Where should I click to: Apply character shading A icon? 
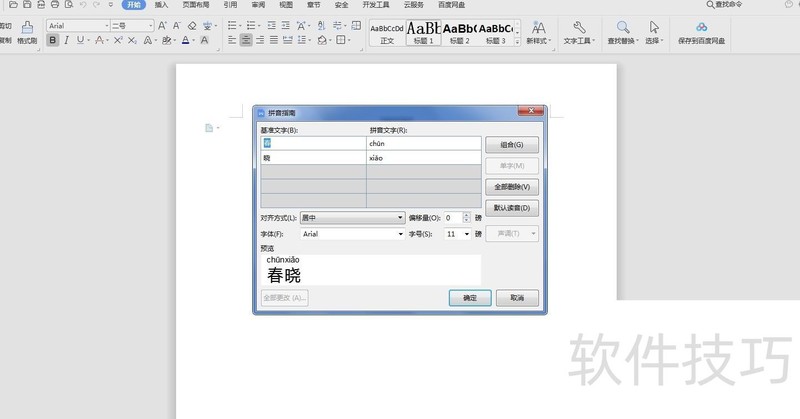204,40
